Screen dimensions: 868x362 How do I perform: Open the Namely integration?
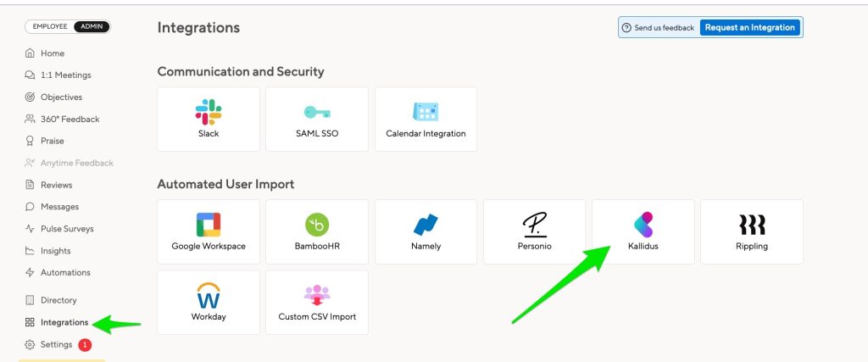(426, 231)
